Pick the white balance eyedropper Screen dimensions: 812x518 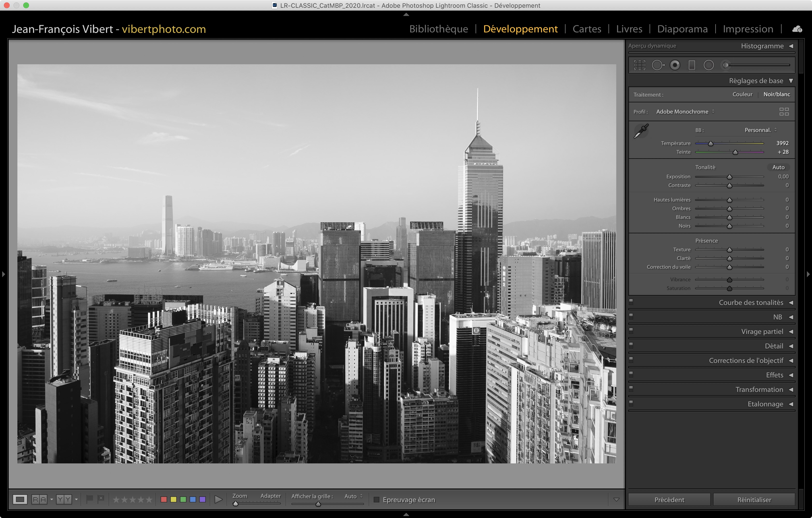pos(641,131)
